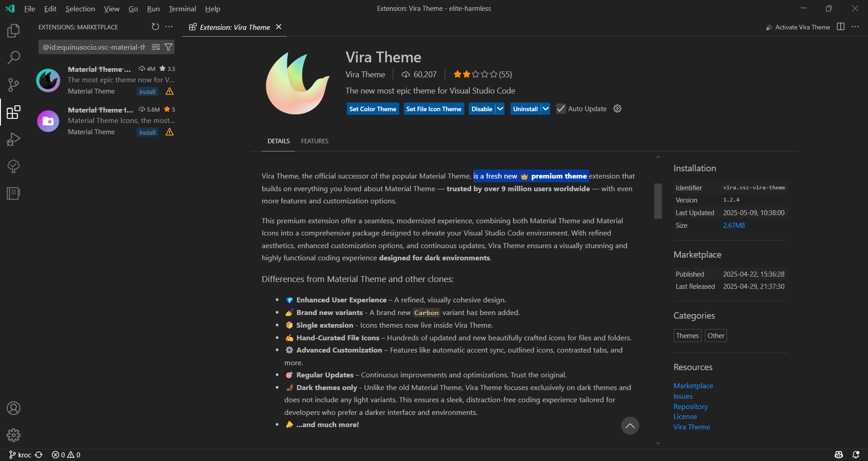
Task: Clear extensions search results icon
Action: point(156,47)
